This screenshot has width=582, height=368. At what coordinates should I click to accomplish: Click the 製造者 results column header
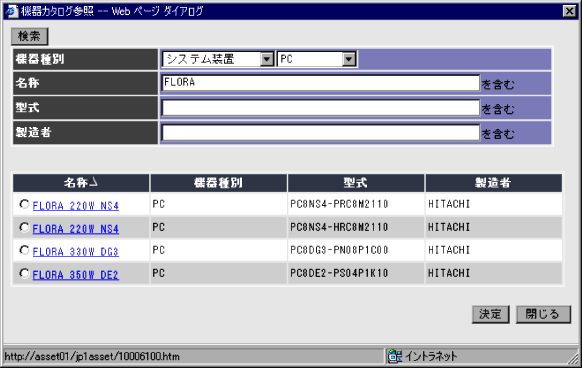493,183
